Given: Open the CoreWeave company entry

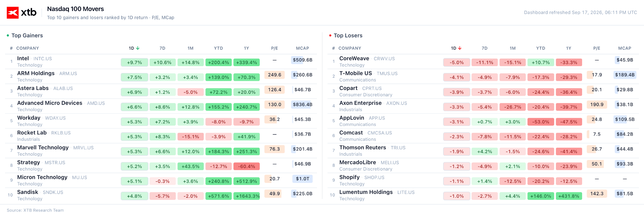Looking at the screenshot, I should click(354, 59).
